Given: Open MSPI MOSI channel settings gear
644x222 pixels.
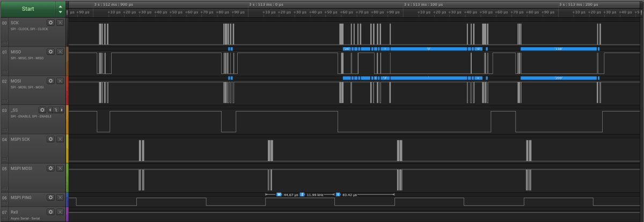Looking at the screenshot, I should tap(50, 168).
